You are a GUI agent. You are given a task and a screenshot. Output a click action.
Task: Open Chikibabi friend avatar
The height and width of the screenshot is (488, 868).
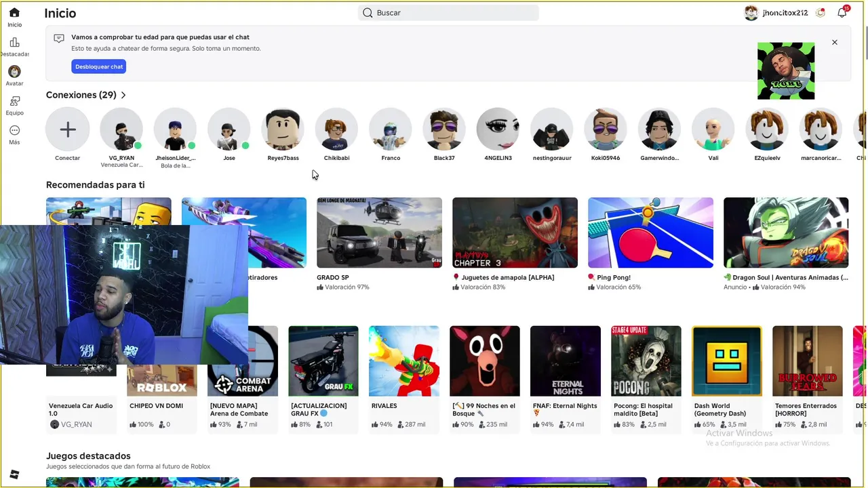[336, 129]
